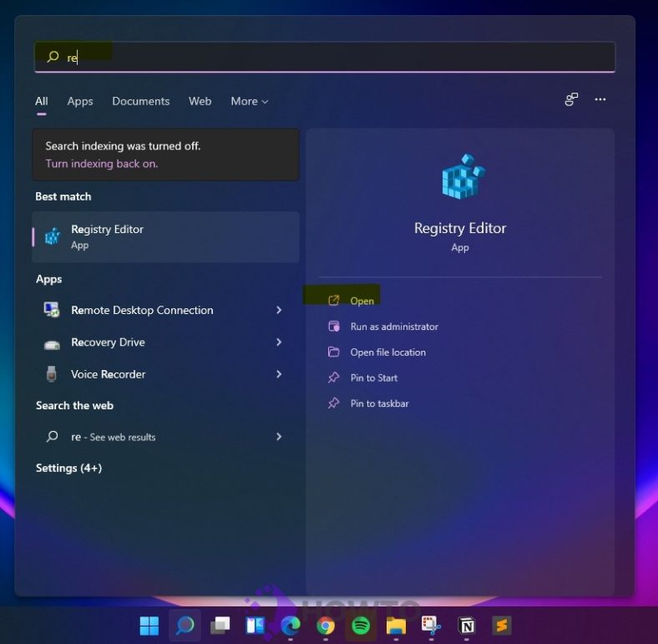Image resolution: width=658 pixels, height=644 pixels.
Task: Switch to the Documents tab
Action: tap(140, 101)
